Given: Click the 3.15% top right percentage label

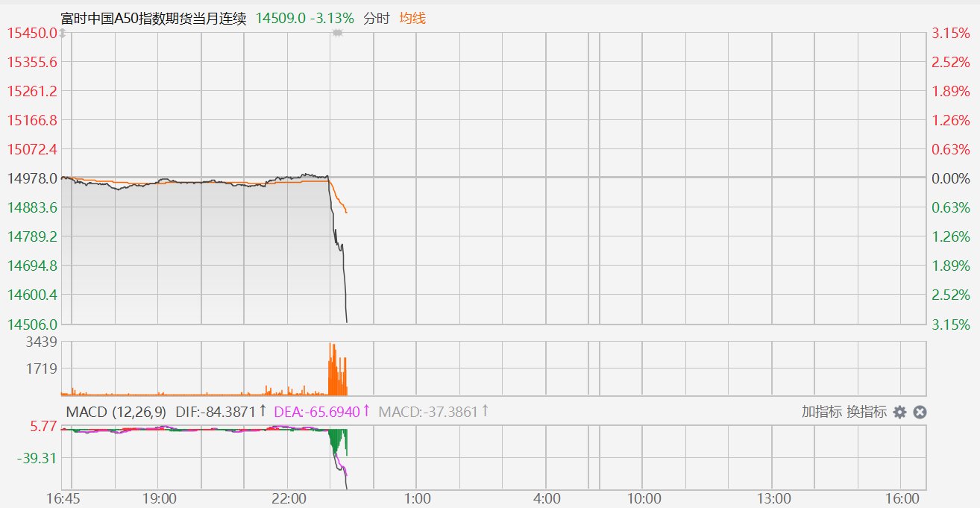Looking at the screenshot, I should (x=950, y=34).
